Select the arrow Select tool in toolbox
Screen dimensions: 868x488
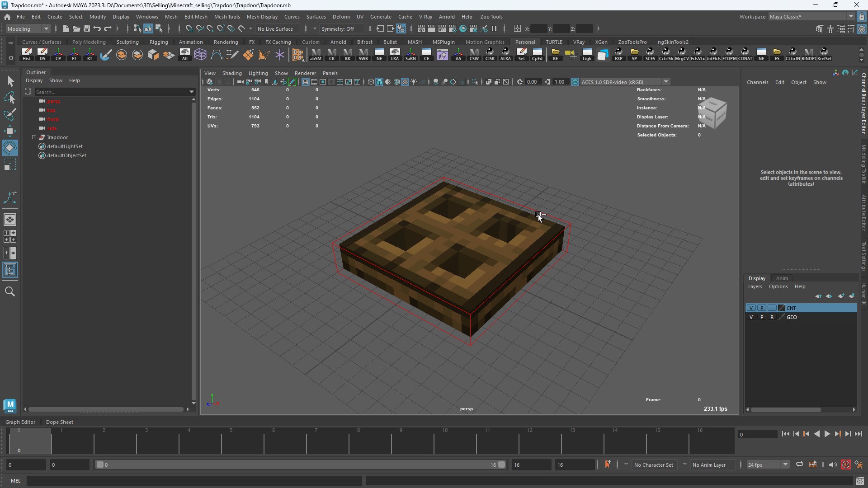click(x=10, y=81)
